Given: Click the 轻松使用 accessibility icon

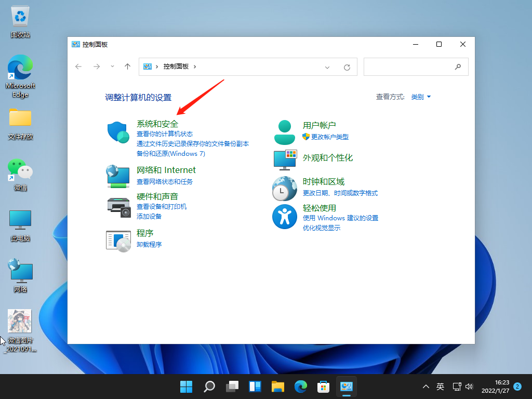Looking at the screenshot, I should pos(284,217).
